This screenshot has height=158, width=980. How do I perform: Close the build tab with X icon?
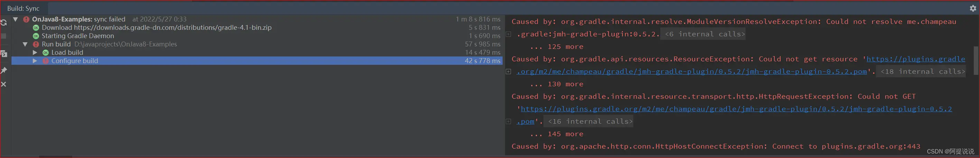tap(4, 84)
